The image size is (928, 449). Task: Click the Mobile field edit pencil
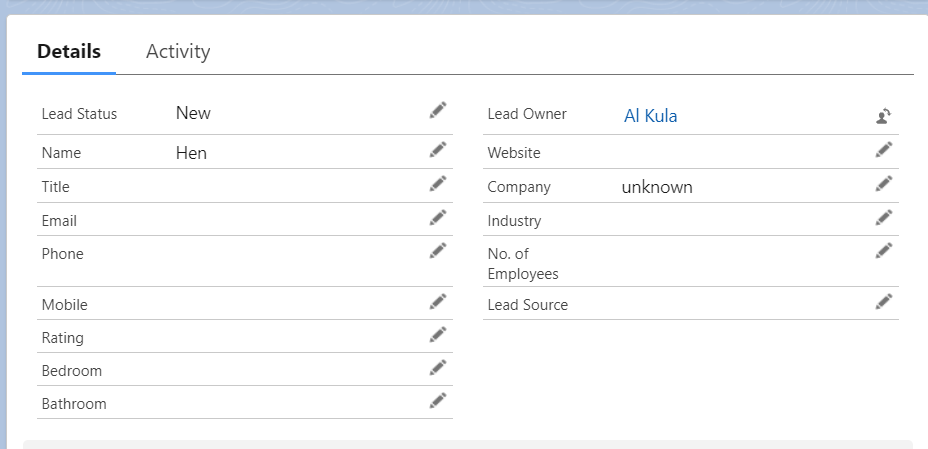(437, 302)
